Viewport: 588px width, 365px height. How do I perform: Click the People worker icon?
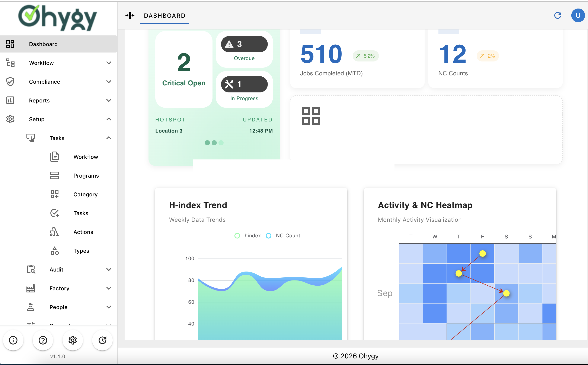click(31, 307)
